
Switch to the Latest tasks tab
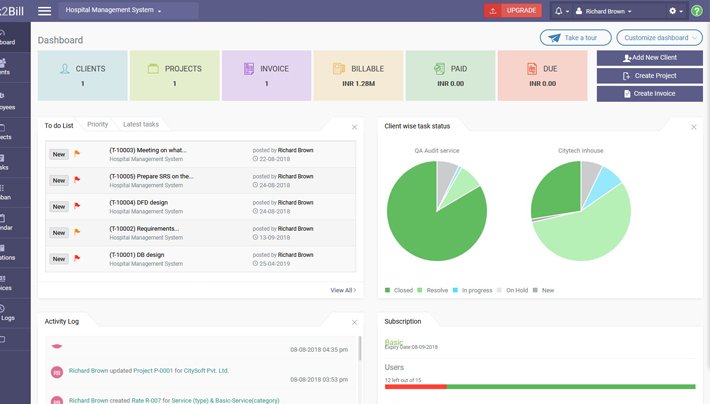click(x=140, y=125)
